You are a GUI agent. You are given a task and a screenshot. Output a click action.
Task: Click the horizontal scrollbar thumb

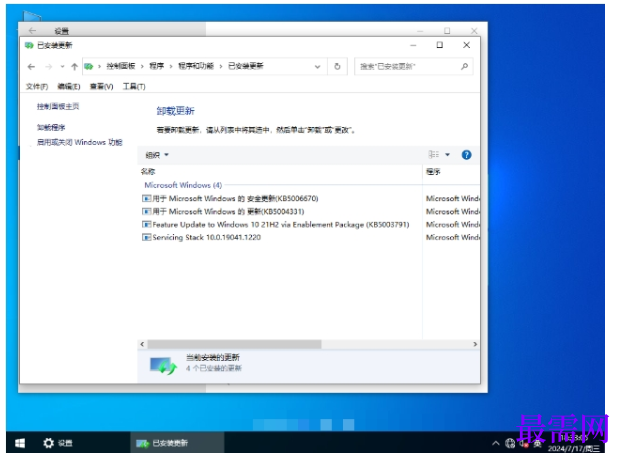[x=234, y=344]
